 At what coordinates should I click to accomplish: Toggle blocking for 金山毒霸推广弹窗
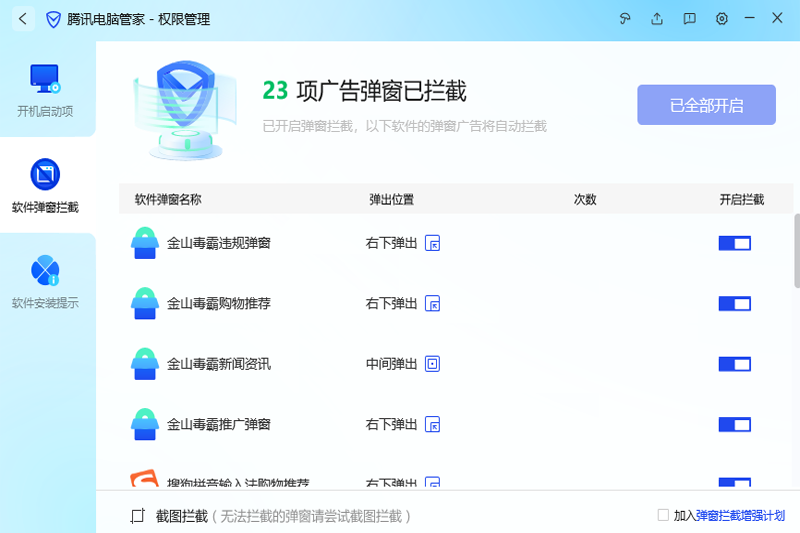tap(735, 424)
